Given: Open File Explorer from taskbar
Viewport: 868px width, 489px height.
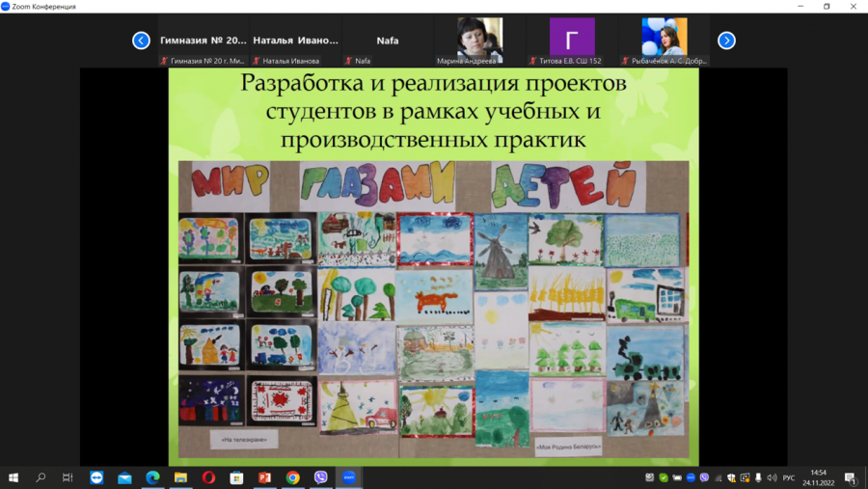Looking at the screenshot, I should (x=180, y=477).
